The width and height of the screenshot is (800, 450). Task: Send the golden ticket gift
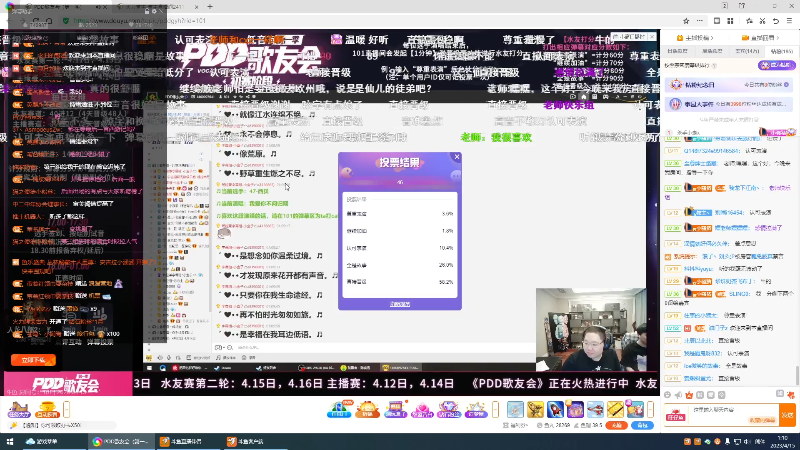point(615,409)
